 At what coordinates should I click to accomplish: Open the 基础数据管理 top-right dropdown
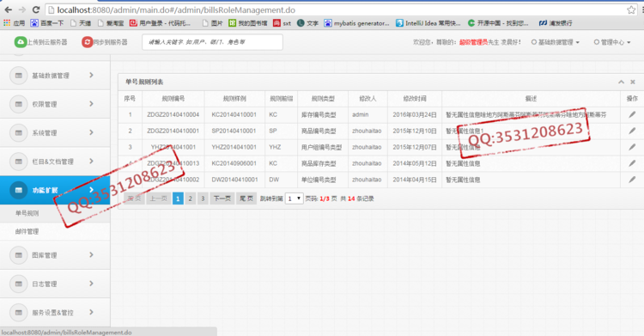pyautogui.click(x=556, y=42)
